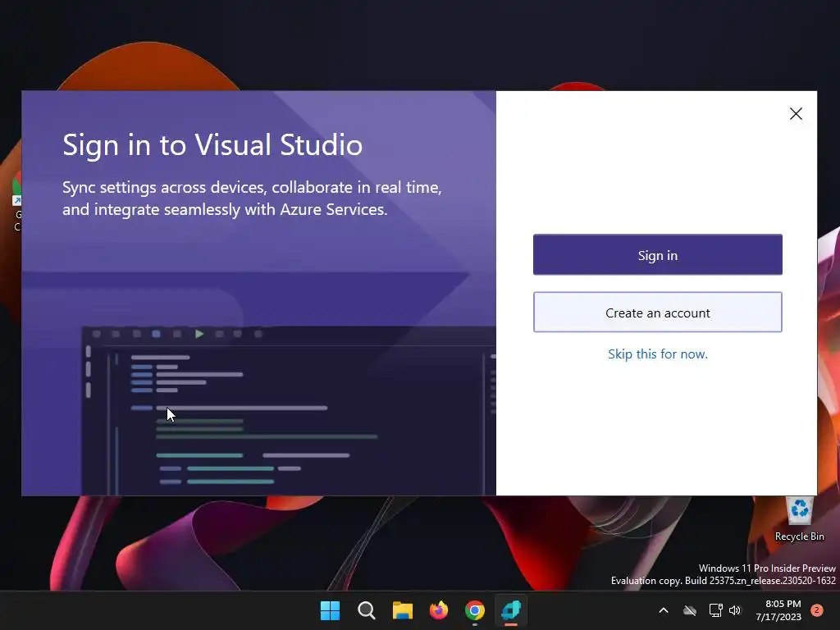Open the Windows Start menu
This screenshot has height=630, width=840.
pyautogui.click(x=330, y=610)
